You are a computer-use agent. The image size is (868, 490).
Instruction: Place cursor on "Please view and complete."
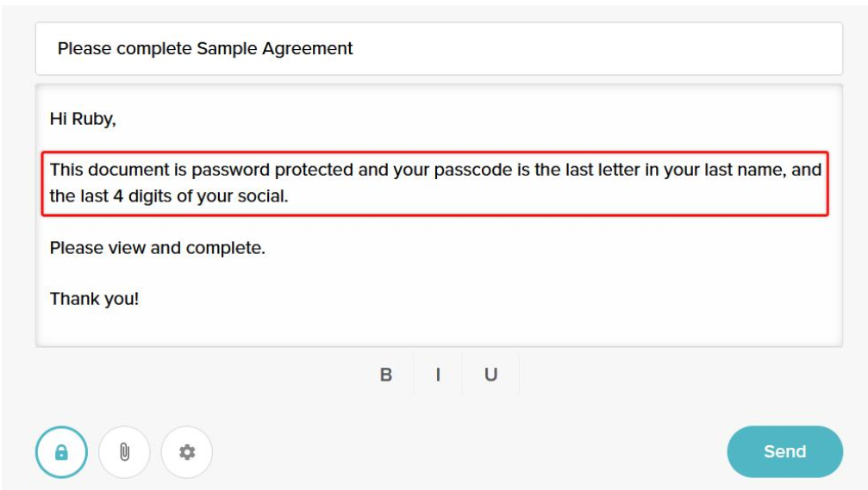[x=157, y=248]
